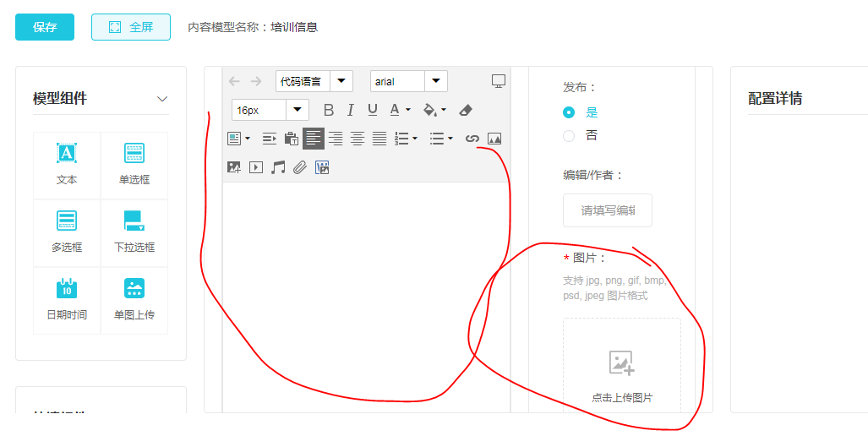Click the 全屏 button
The height and width of the screenshot is (436, 868).
(131, 27)
